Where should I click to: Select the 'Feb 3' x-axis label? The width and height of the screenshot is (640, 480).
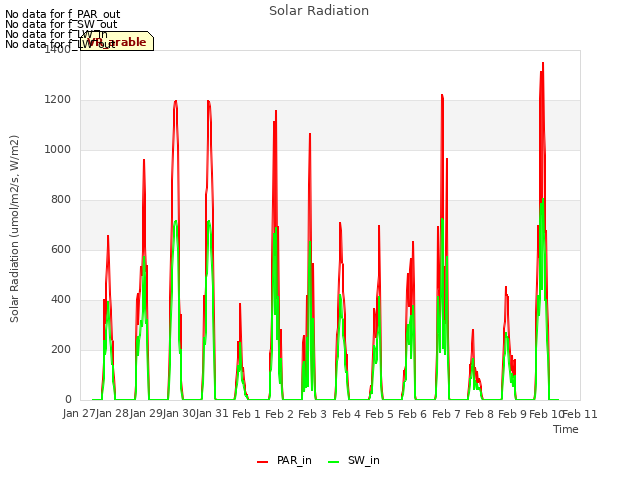(x=312, y=414)
